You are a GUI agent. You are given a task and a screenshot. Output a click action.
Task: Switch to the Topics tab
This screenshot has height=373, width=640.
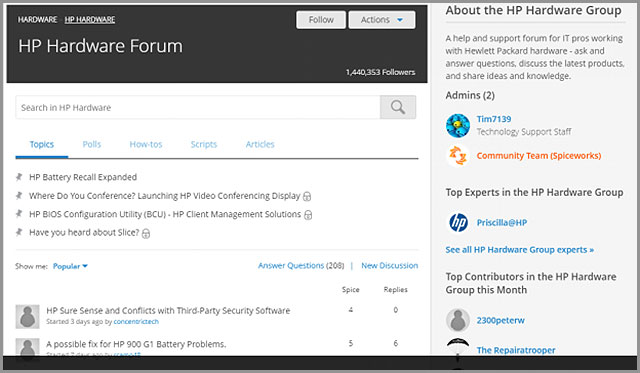tap(42, 144)
